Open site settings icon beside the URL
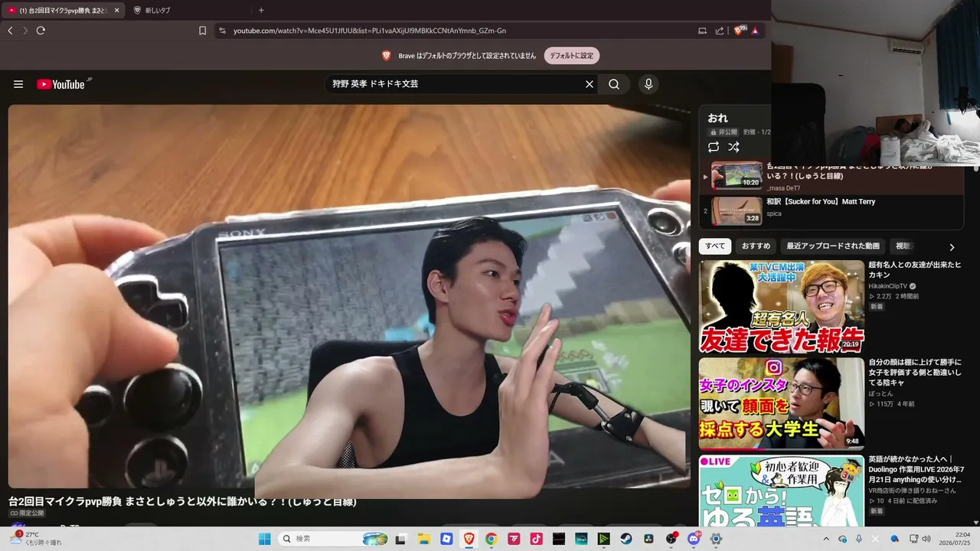Image resolution: width=980 pixels, height=551 pixels. (222, 31)
